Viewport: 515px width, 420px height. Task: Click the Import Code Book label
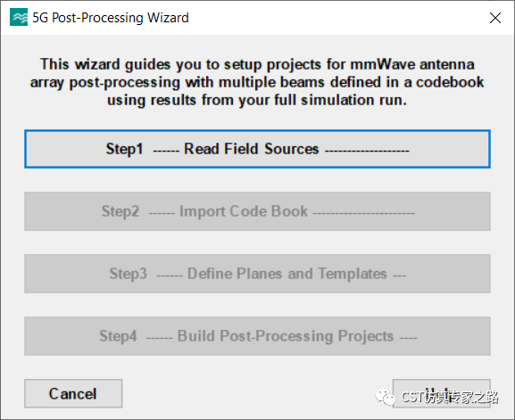(244, 211)
